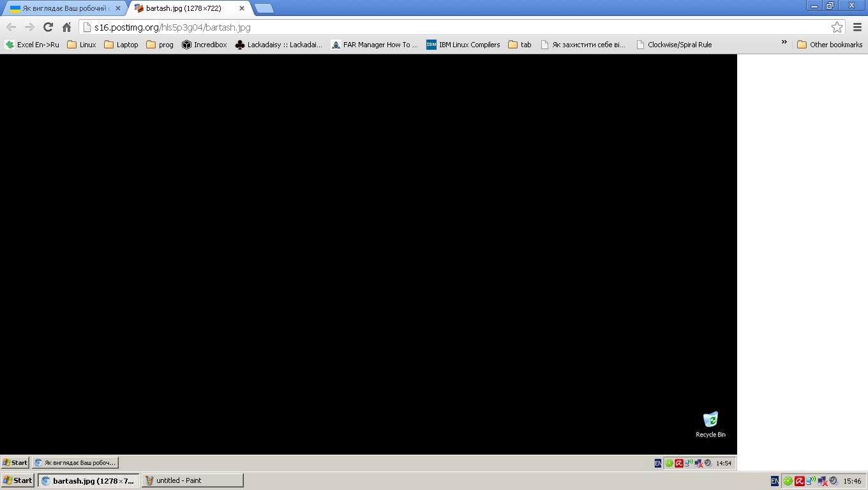Go back using the back arrow
This screenshot has height=490, width=868.
[11, 27]
